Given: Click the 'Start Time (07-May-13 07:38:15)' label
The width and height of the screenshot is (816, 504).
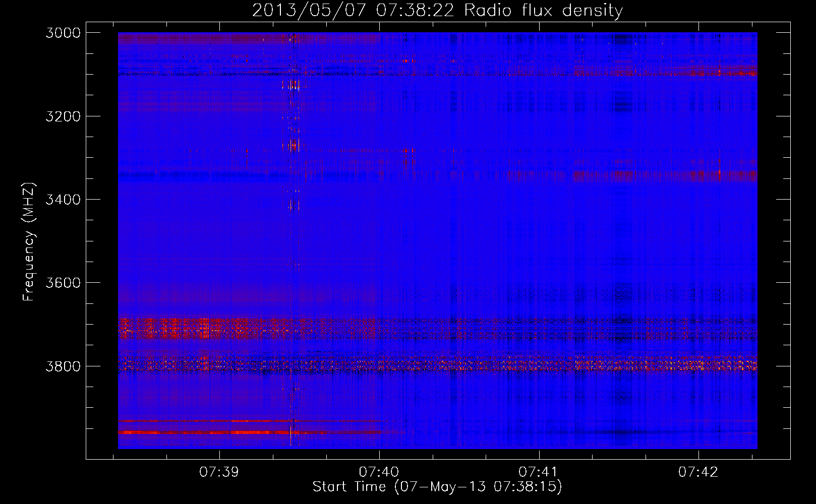Looking at the screenshot, I should [x=437, y=486].
